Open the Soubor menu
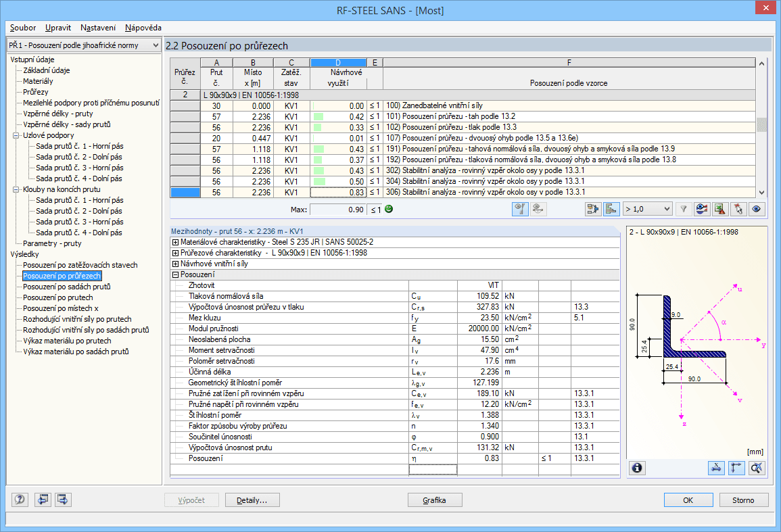Screen dimensions: 781x532 [x=23, y=28]
